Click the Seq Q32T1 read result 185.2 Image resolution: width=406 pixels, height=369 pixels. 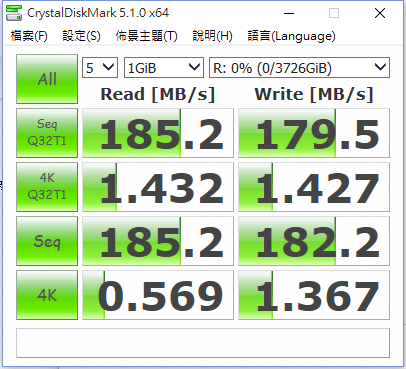point(158,133)
